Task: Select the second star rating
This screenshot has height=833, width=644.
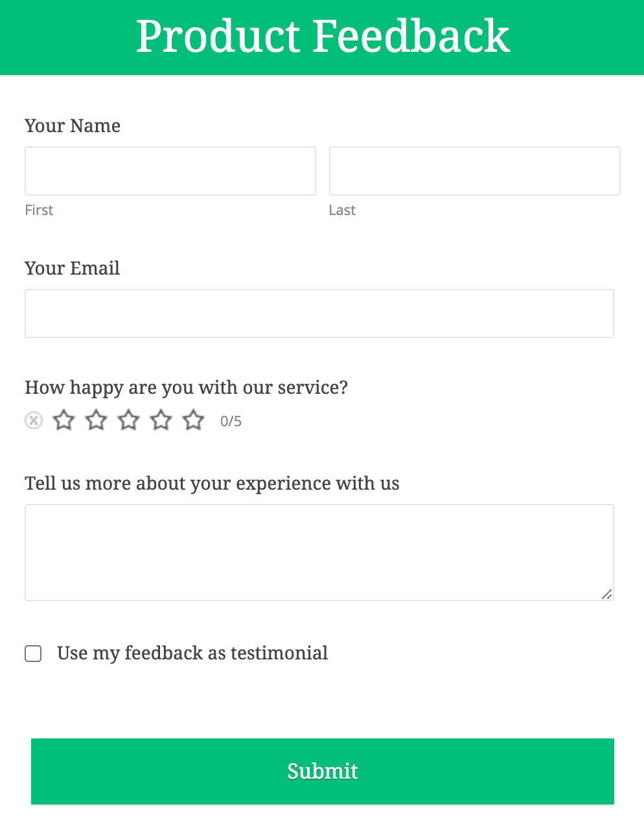Action: (96, 420)
